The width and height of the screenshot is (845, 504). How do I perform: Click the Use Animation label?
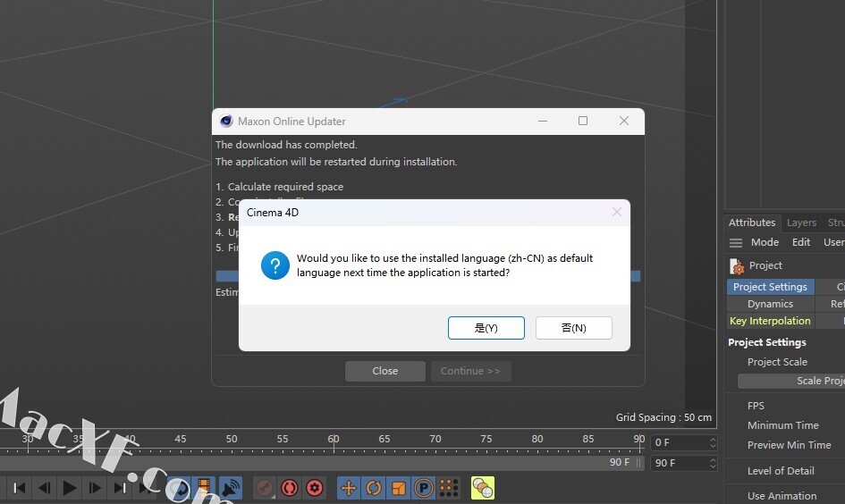point(782,496)
